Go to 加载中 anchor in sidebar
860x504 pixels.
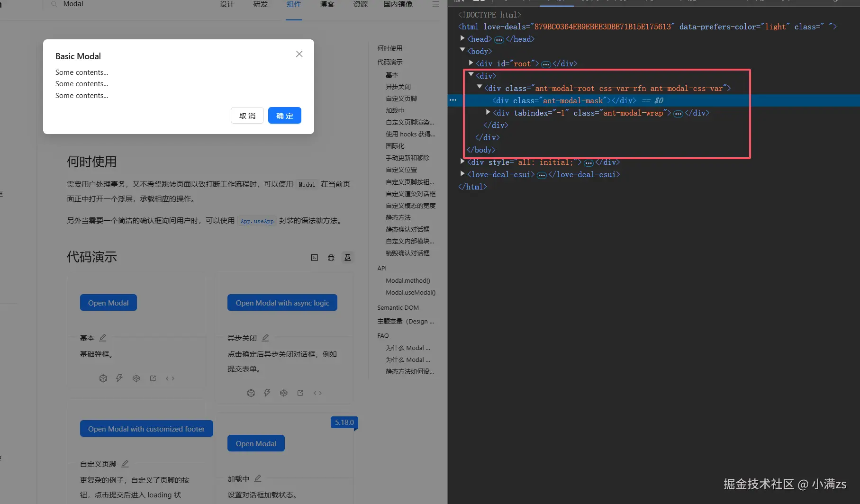click(x=395, y=110)
